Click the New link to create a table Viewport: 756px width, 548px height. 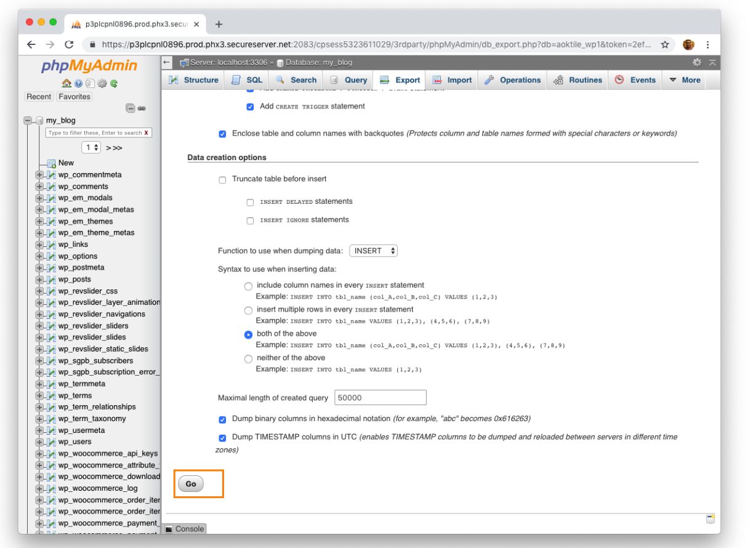(66, 163)
